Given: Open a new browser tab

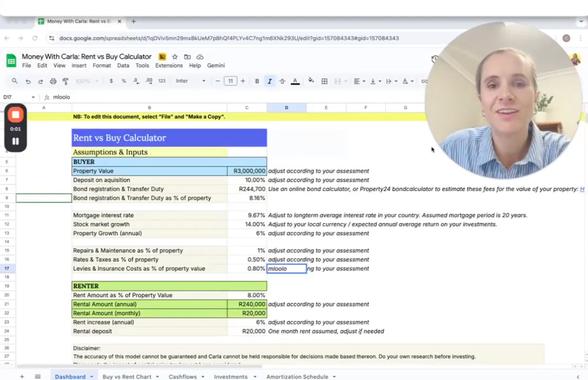Looking at the screenshot, I should (x=133, y=21).
